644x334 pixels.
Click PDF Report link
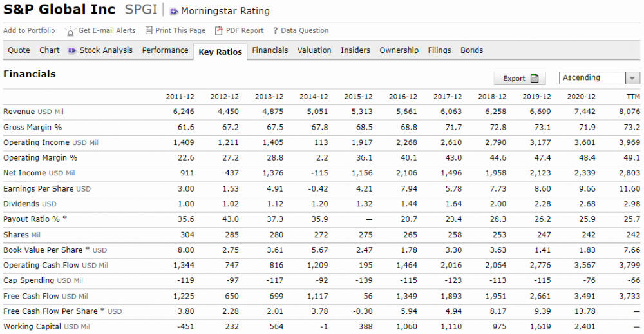pos(245,30)
